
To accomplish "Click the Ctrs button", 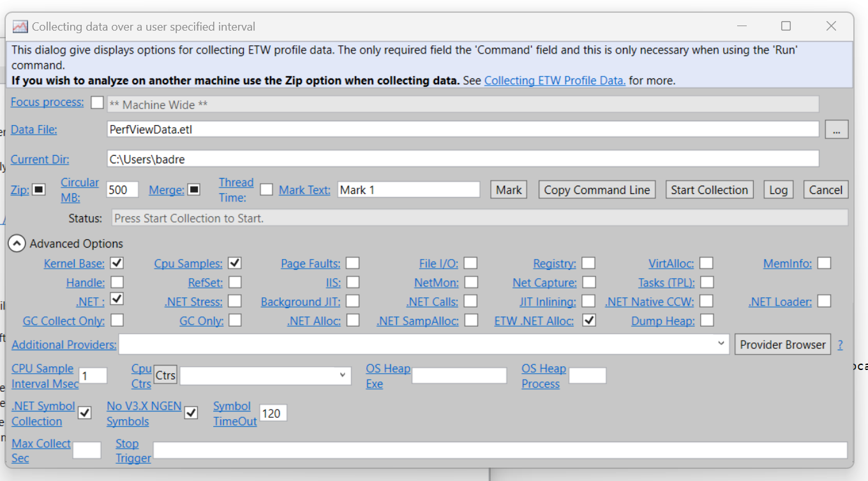I will [x=165, y=375].
